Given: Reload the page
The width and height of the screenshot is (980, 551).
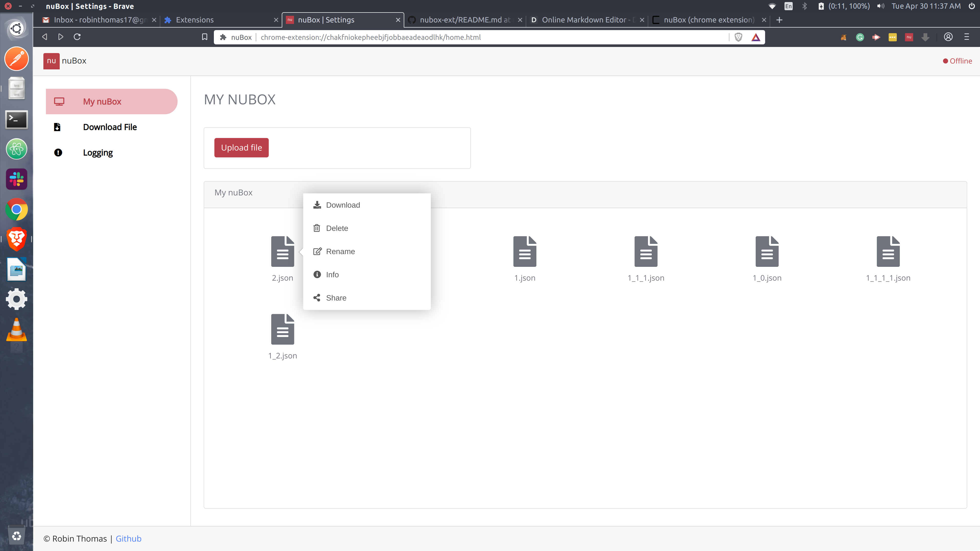Looking at the screenshot, I should [77, 37].
